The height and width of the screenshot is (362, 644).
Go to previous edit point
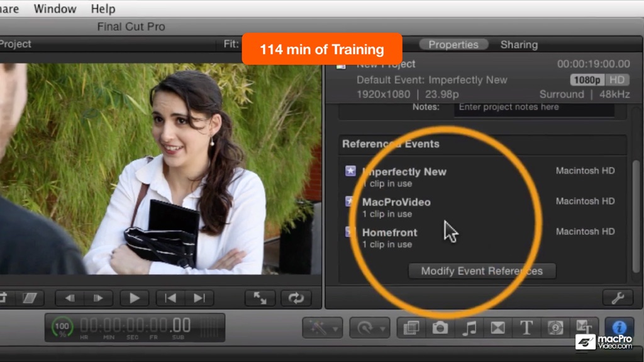coord(170,298)
